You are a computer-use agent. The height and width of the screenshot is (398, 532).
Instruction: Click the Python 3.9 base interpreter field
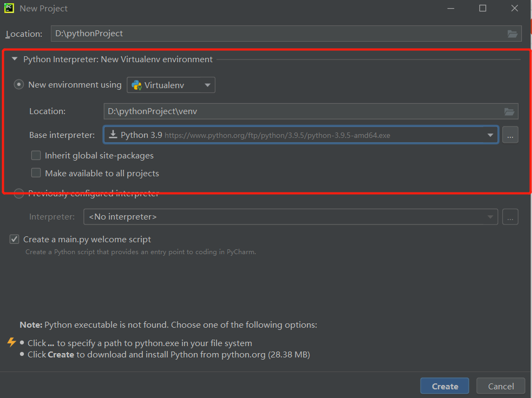pos(300,135)
